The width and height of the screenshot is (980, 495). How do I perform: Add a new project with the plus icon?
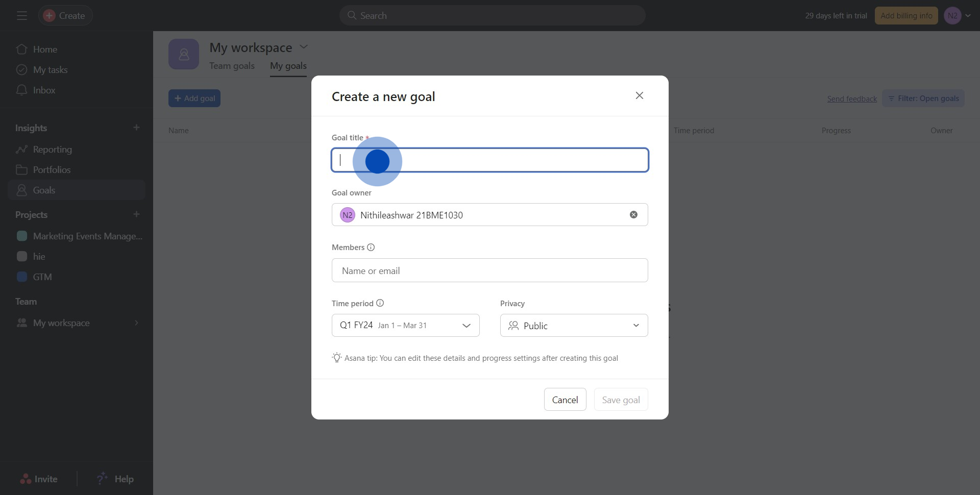[136, 214]
